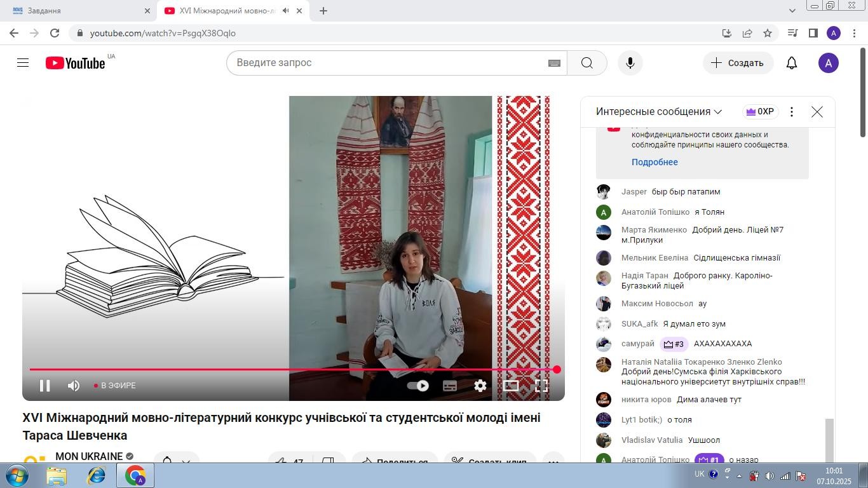Expand the browser tab search chevron
Viewport: 868px width, 488px height.
[792, 11]
